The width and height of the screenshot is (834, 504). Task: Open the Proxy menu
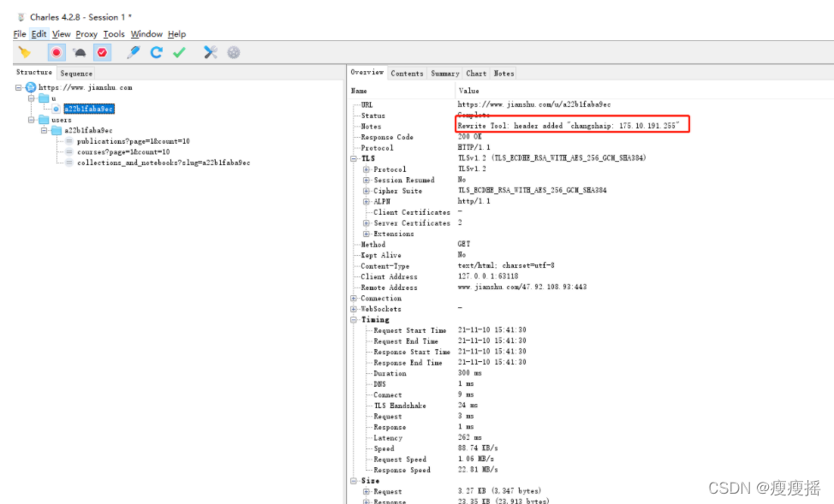click(x=86, y=34)
